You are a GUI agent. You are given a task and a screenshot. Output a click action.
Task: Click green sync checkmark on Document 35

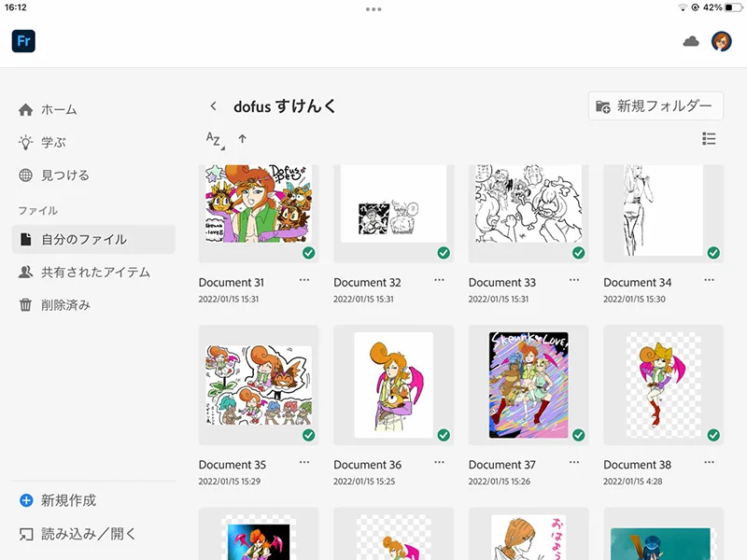[x=308, y=435]
